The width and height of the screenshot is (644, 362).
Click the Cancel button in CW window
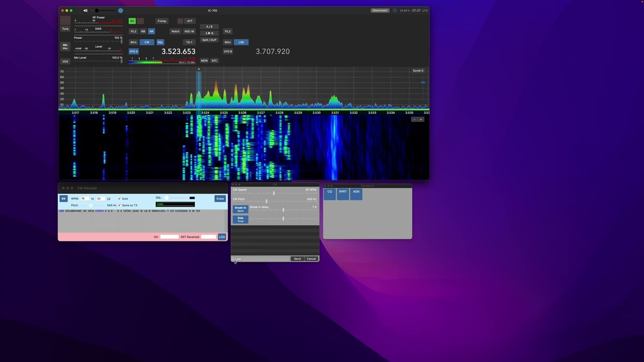[x=311, y=259]
